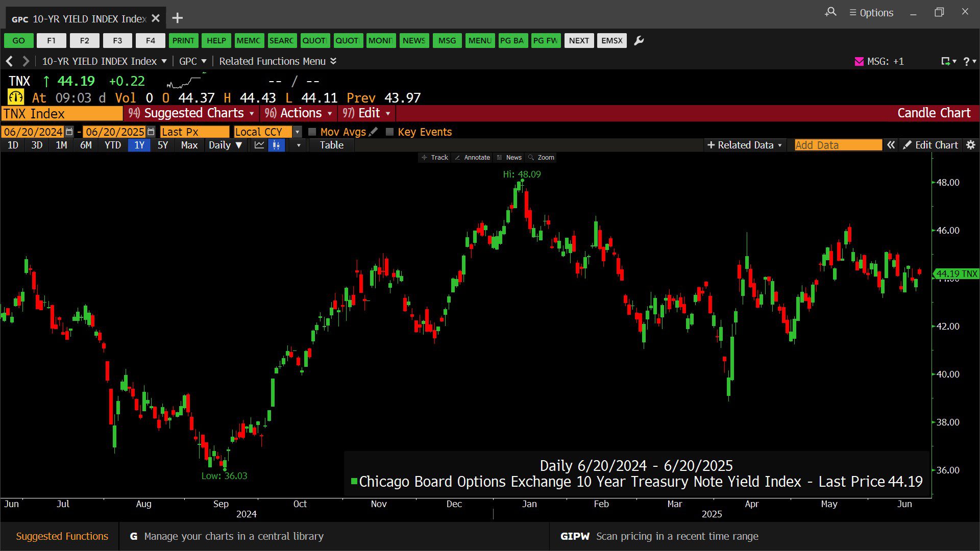Activate the Track crosshair toggle
This screenshot has height=551, width=980.
434,158
